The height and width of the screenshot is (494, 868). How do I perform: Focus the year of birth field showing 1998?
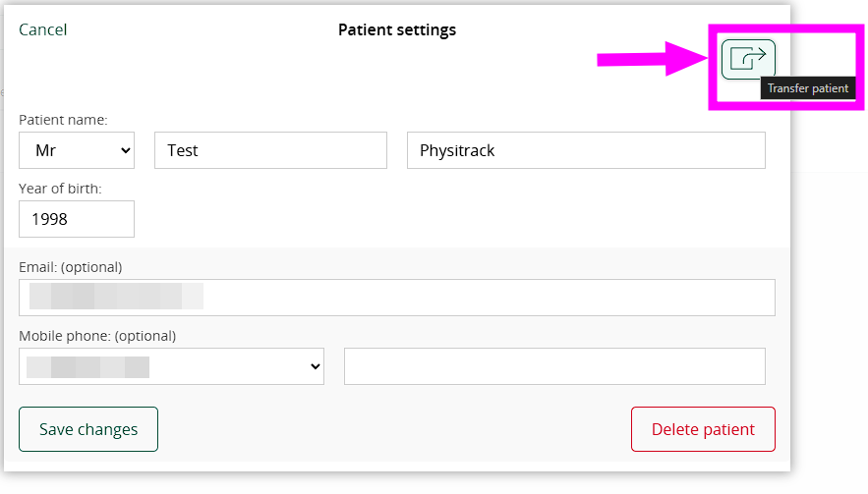[77, 219]
